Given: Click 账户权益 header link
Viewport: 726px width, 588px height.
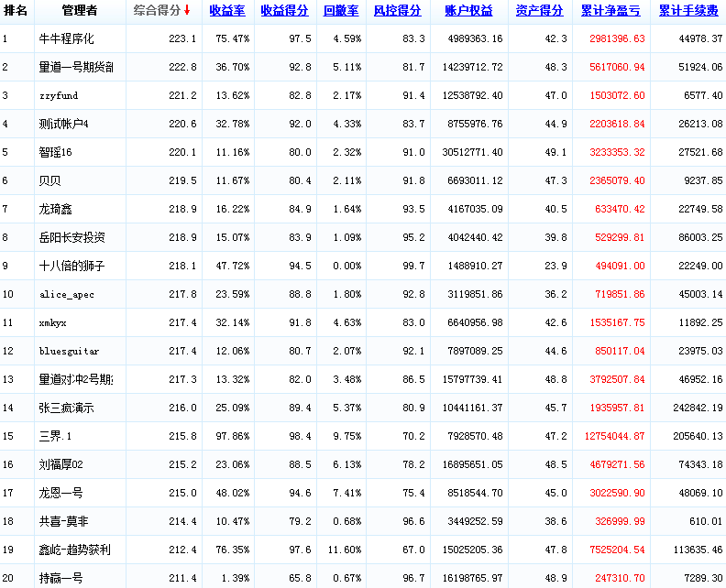Looking at the screenshot, I should 468,11.
